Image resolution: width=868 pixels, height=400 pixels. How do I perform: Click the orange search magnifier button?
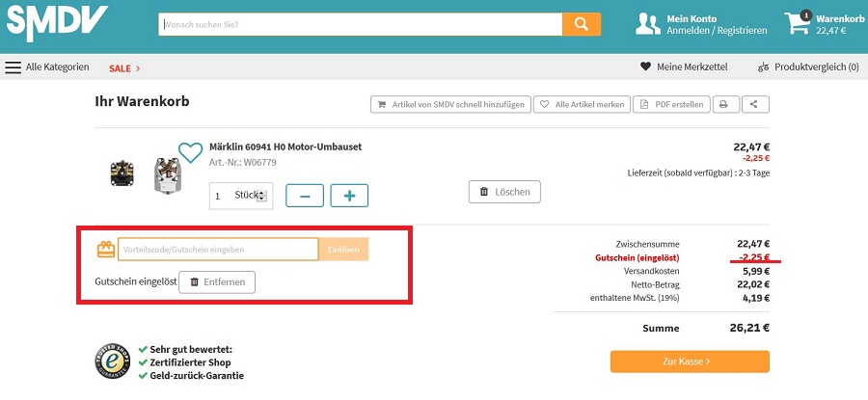coord(582,24)
